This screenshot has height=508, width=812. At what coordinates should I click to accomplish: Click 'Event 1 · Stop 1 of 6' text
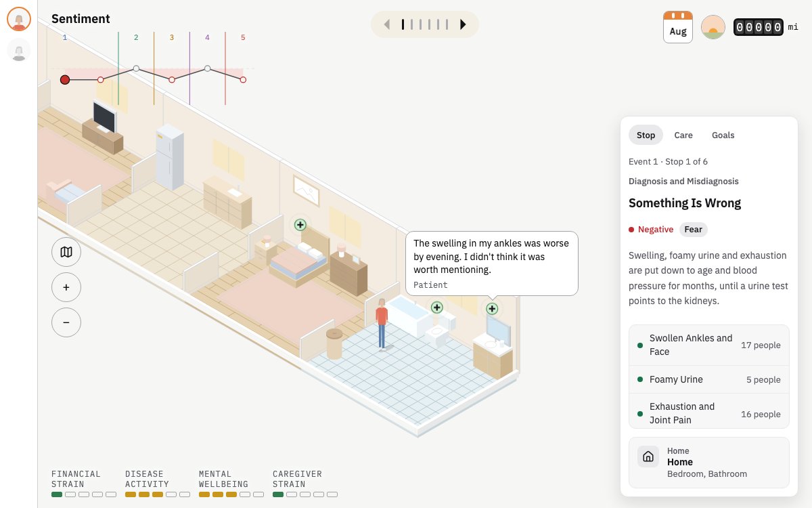pyautogui.click(x=668, y=162)
